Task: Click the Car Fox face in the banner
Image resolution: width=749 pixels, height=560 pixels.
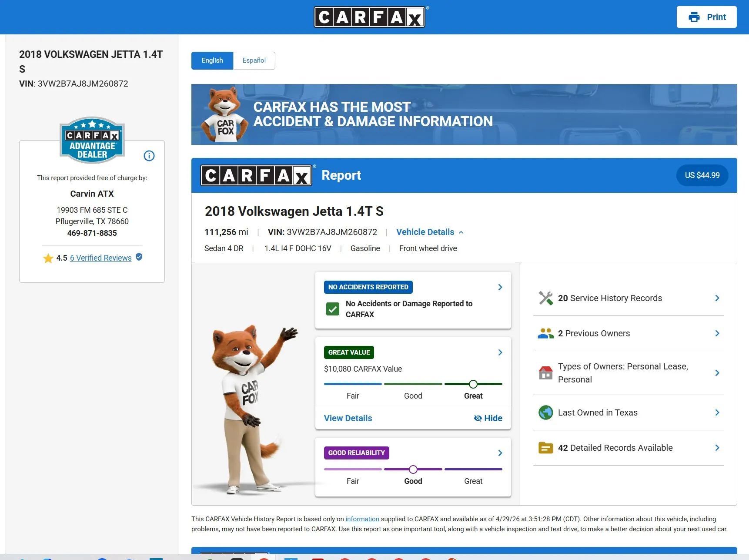Action: [224, 100]
